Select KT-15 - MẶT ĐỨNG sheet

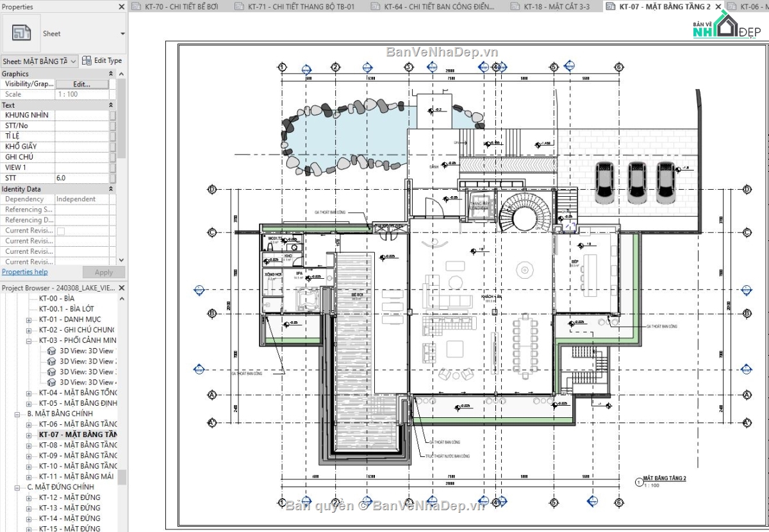[69, 529]
